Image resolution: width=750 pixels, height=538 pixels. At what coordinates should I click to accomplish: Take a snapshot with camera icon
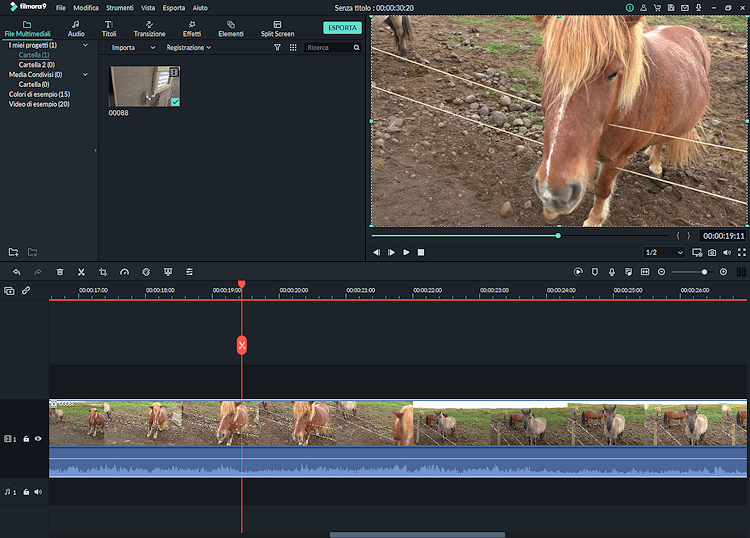[712, 253]
